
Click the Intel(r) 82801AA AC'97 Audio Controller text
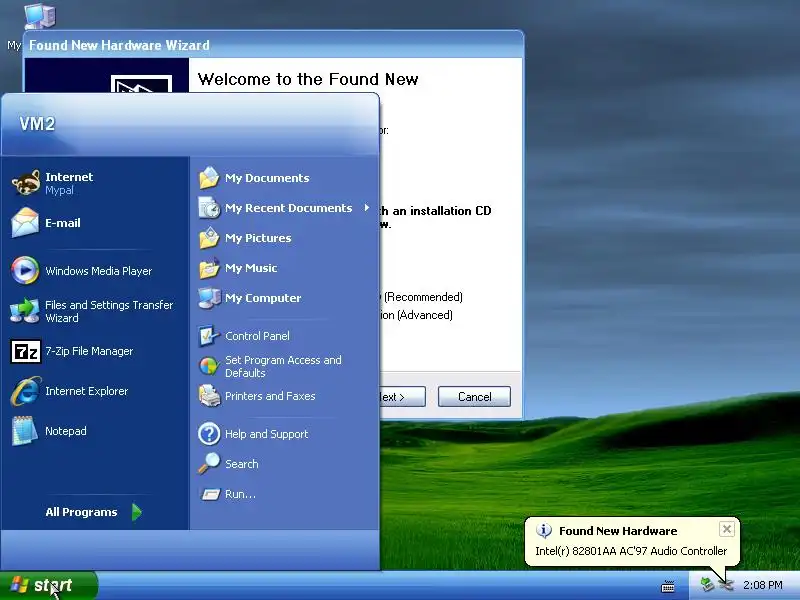[x=631, y=551]
